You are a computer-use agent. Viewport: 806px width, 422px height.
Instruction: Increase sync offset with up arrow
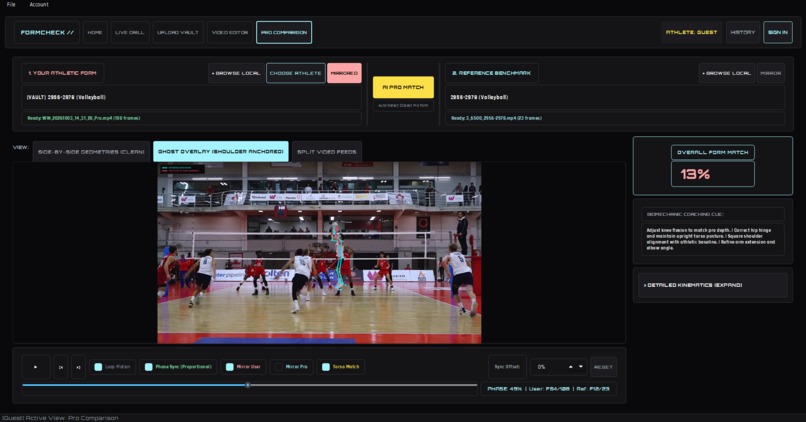coord(571,367)
